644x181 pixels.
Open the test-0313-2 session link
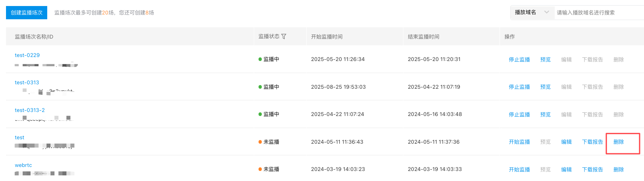tap(30, 110)
